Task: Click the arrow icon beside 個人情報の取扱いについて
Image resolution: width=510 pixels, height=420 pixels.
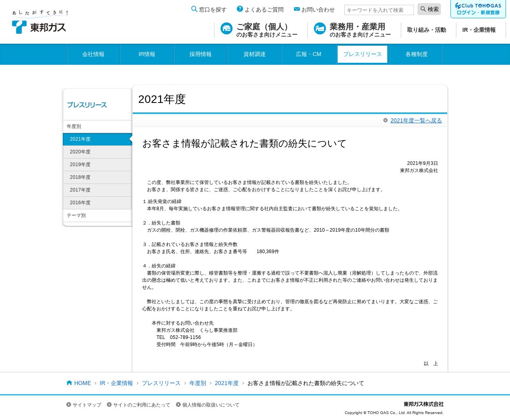Action: click(x=178, y=405)
